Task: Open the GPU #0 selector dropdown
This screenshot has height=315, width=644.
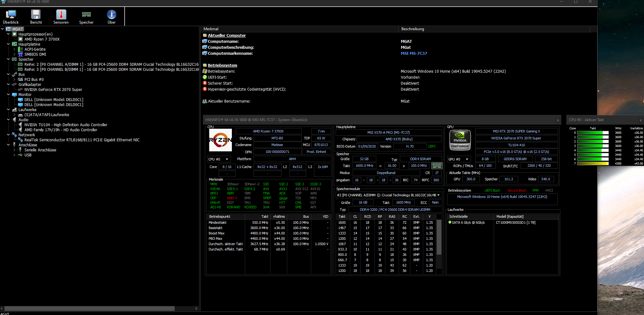Action: coord(459,159)
